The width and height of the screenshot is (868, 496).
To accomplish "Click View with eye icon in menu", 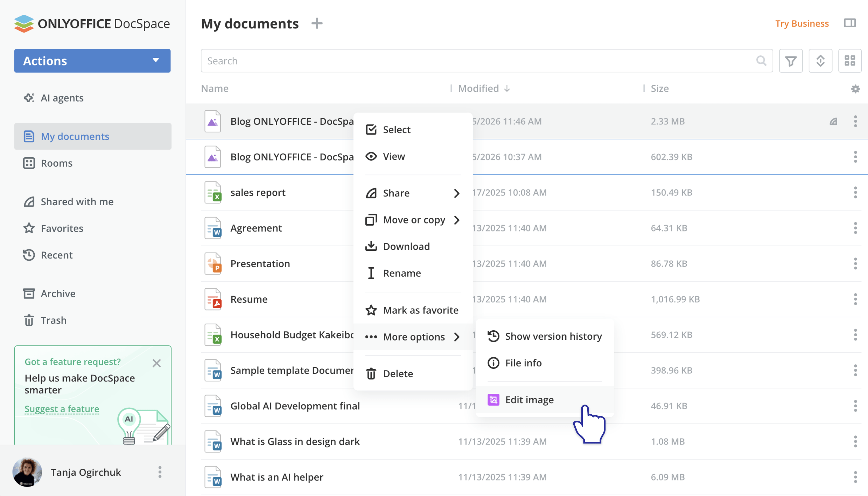I will 393,156.
